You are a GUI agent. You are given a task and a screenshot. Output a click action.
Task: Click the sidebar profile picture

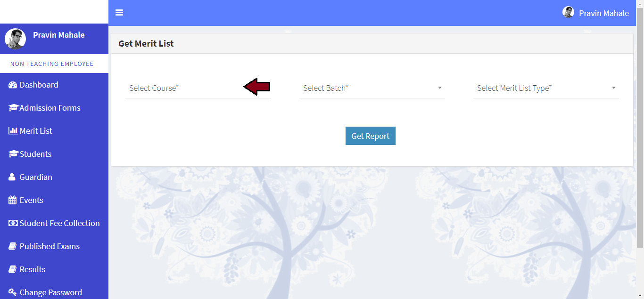pyautogui.click(x=15, y=39)
